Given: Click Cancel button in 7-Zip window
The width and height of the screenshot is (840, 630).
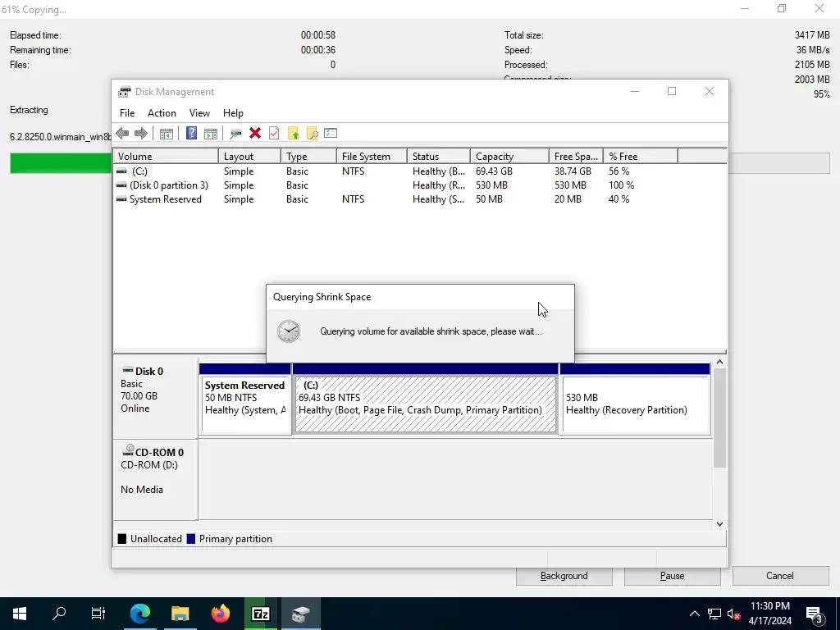Looking at the screenshot, I should pyautogui.click(x=780, y=576).
